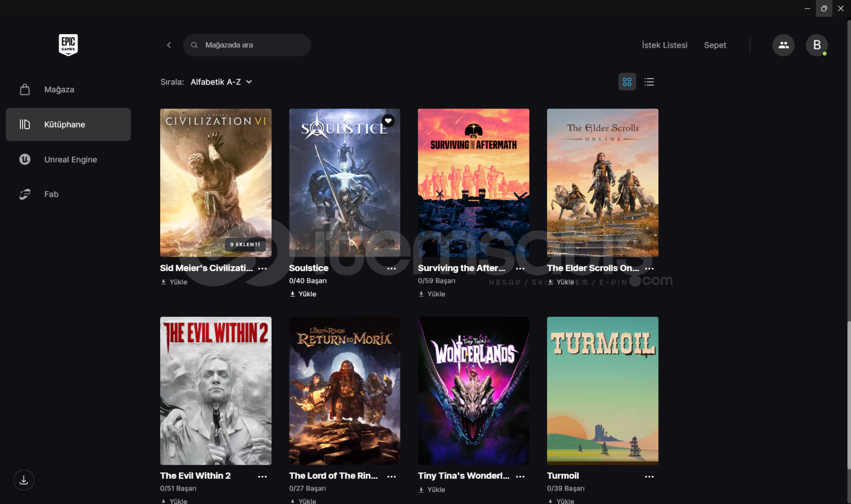Install Surviving the Aftermath via Yükle
Viewport: 851px width, 504px height.
pos(432,294)
